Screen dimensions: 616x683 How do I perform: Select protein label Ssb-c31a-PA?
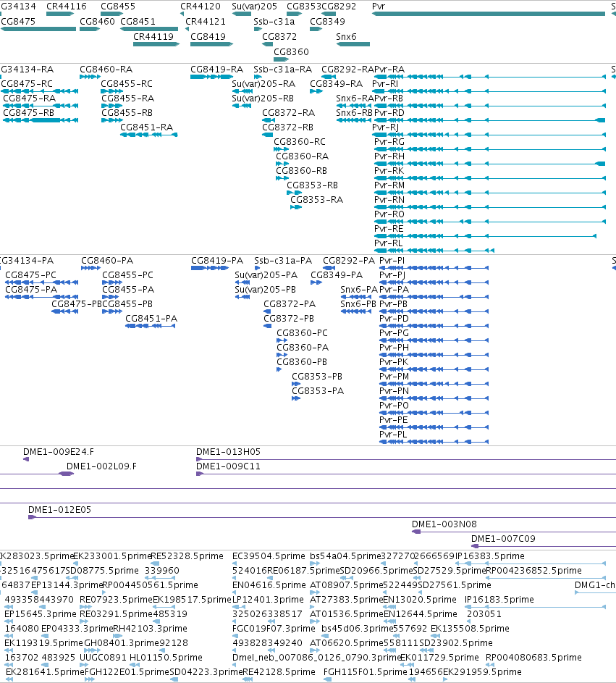[x=283, y=261]
